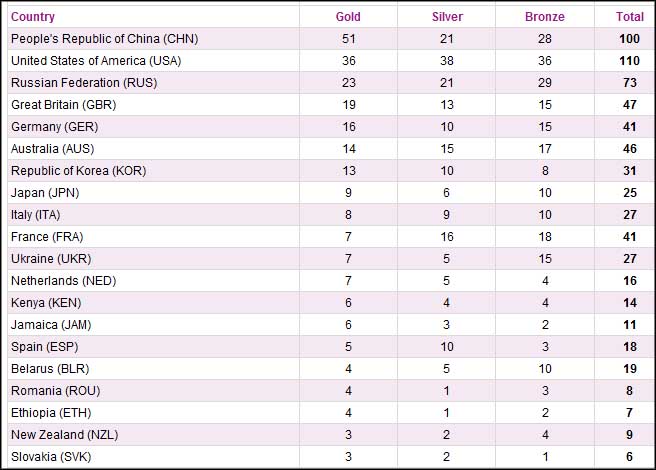Viewport: 656px width, 470px height.
Task: Click Russian Federation (RUS) country name
Action: pos(81,83)
